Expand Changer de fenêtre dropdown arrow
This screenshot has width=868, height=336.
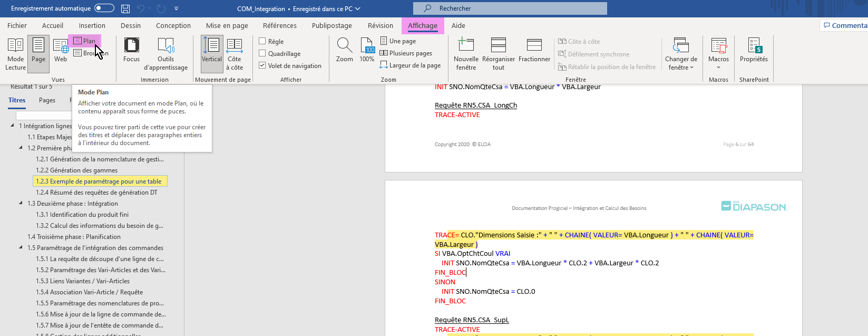pos(691,68)
